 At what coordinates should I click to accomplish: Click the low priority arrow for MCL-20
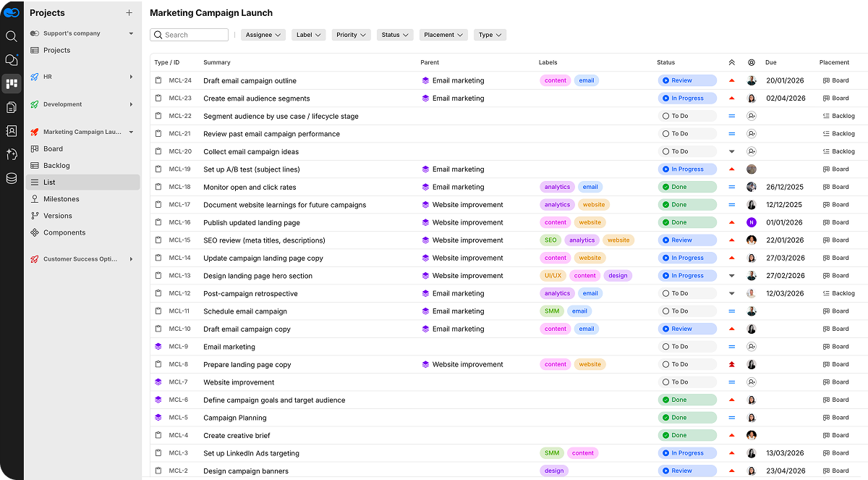click(x=731, y=151)
